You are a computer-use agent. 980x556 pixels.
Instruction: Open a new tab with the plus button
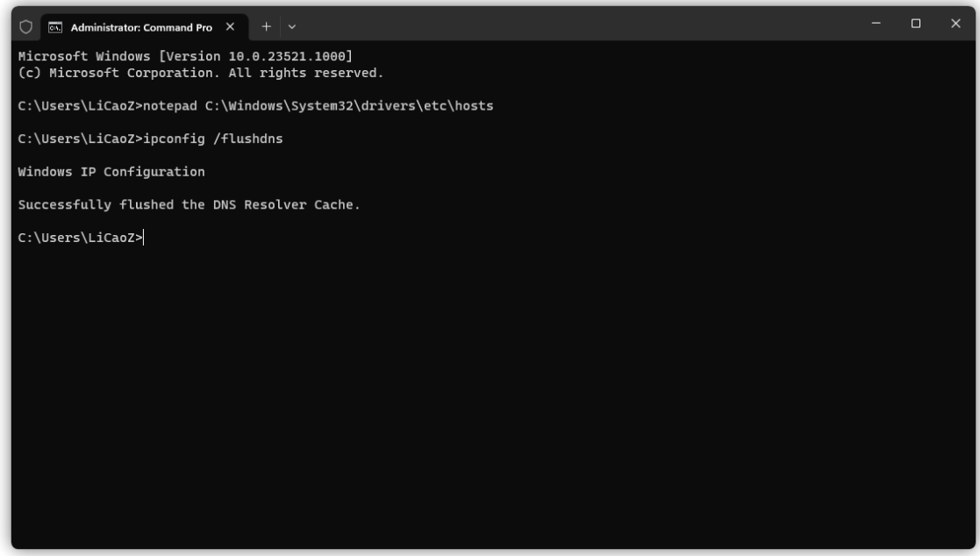pyautogui.click(x=265, y=26)
